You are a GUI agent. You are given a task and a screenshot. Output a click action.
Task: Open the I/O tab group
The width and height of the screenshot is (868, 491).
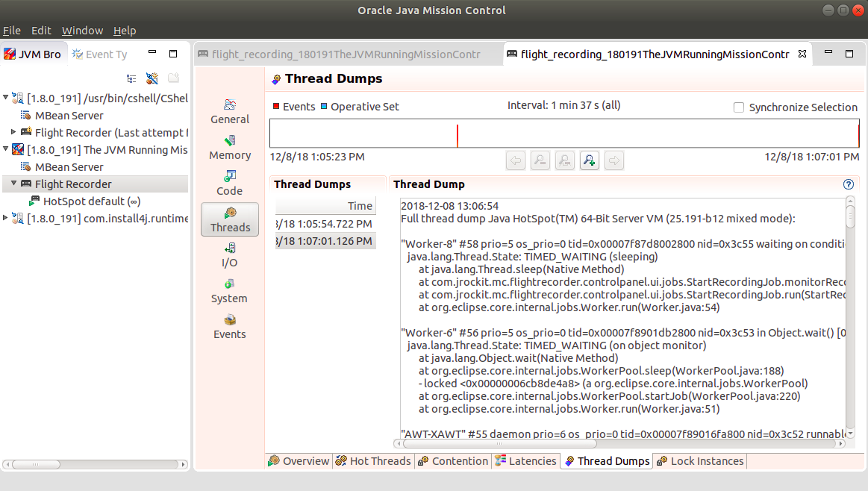pyautogui.click(x=230, y=255)
